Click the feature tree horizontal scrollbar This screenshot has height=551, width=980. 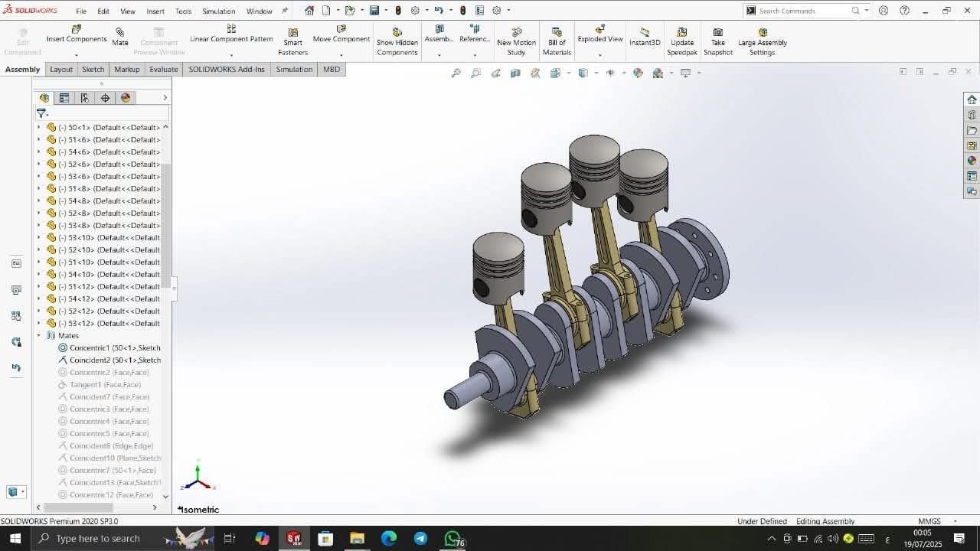[x=79, y=507]
